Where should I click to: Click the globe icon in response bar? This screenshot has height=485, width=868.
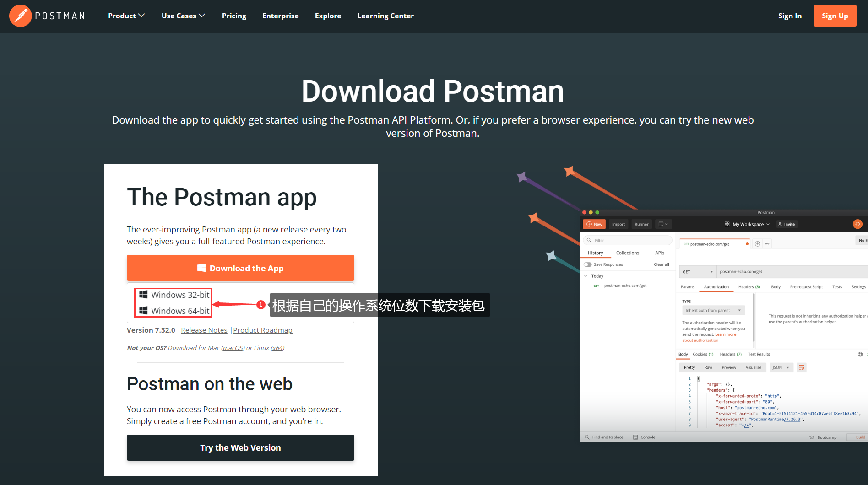pos(860,354)
